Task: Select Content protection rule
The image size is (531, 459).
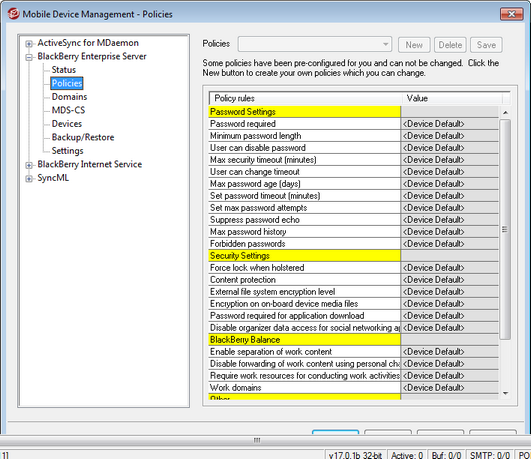Action: [304, 280]
